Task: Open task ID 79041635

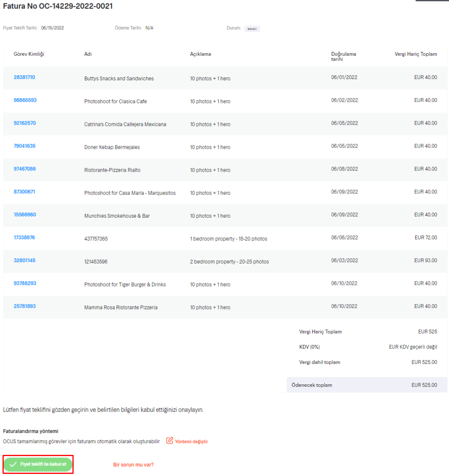Action: click(24, 146)
